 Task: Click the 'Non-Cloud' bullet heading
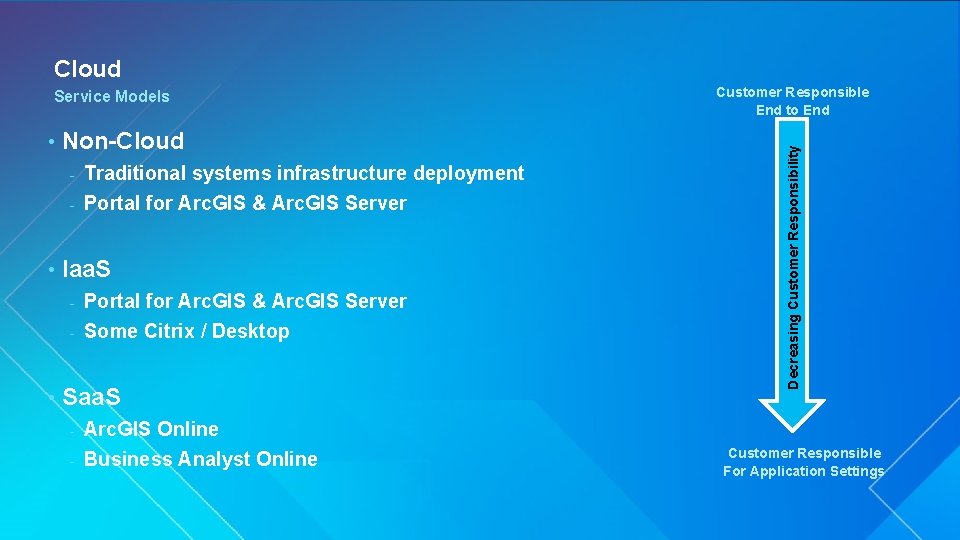tap(123, 141)
